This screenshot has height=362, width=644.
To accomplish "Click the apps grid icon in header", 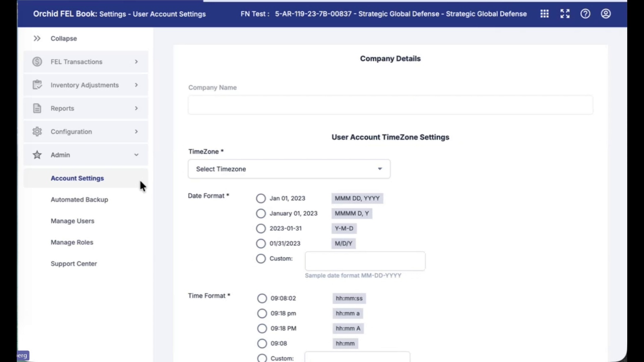I will point(544,14).
